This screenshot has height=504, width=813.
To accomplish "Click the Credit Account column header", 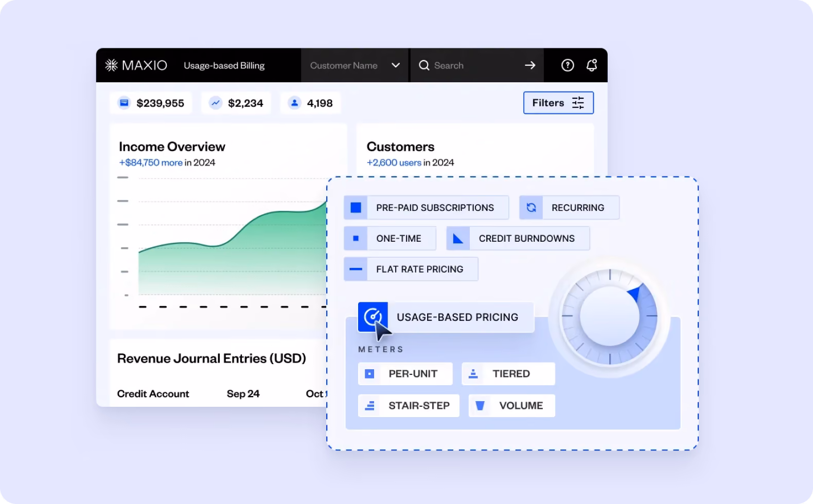I will 153,394.
